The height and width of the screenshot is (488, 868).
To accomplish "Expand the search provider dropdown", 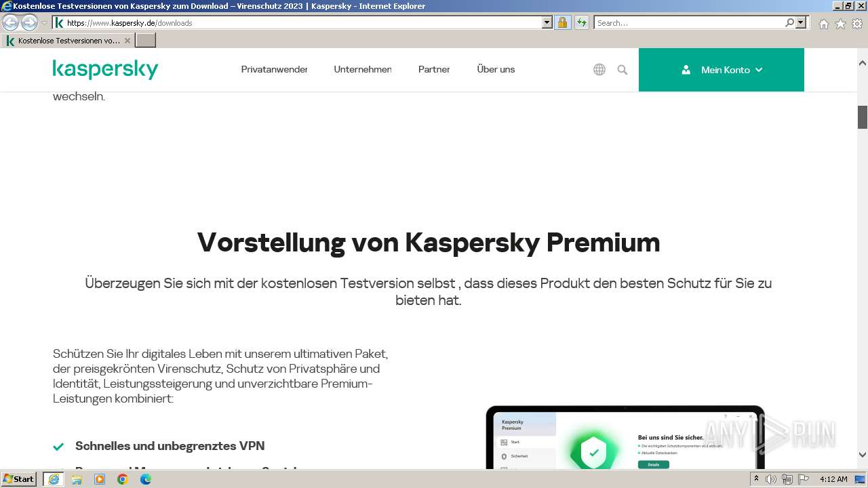I will coord(801,22).
